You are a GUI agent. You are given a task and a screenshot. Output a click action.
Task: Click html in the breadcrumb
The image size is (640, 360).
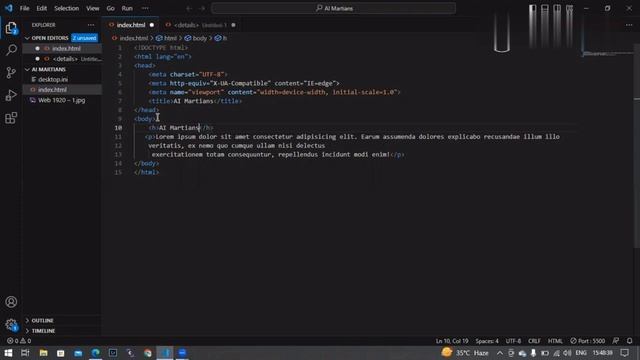point(170,38)
